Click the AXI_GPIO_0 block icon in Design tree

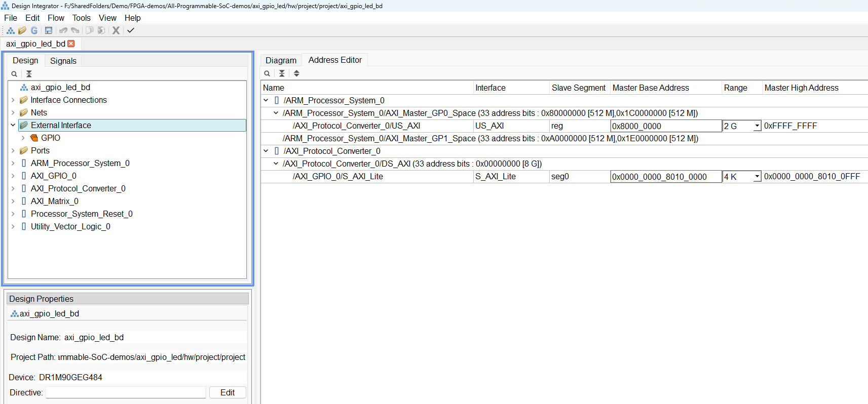click(24, 176)
